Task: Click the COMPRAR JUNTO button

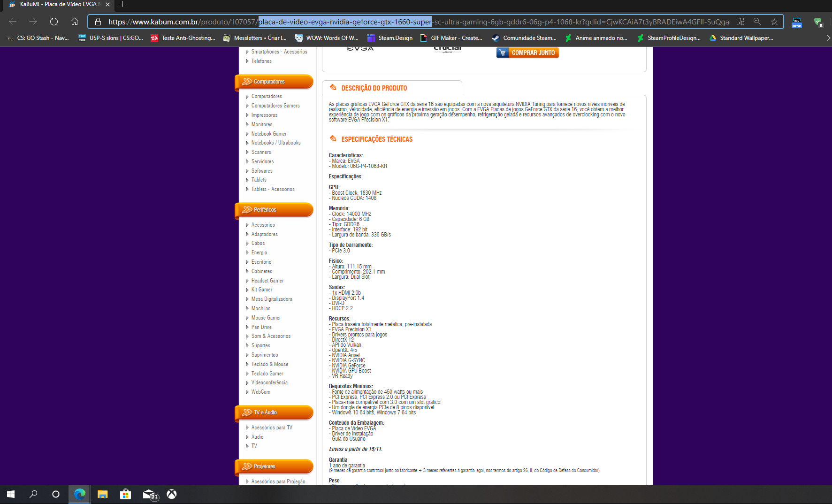Action: (527, 53)
